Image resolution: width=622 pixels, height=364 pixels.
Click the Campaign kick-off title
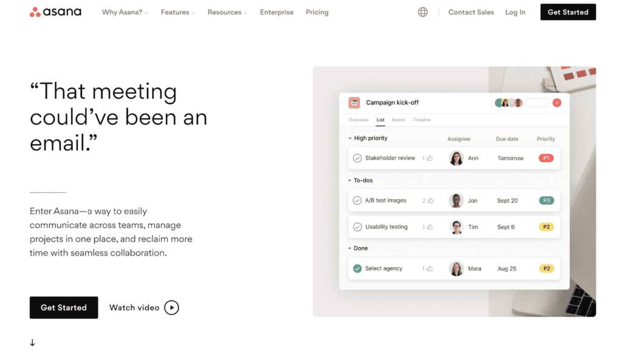pyautogui.click(x=392, y=103)
